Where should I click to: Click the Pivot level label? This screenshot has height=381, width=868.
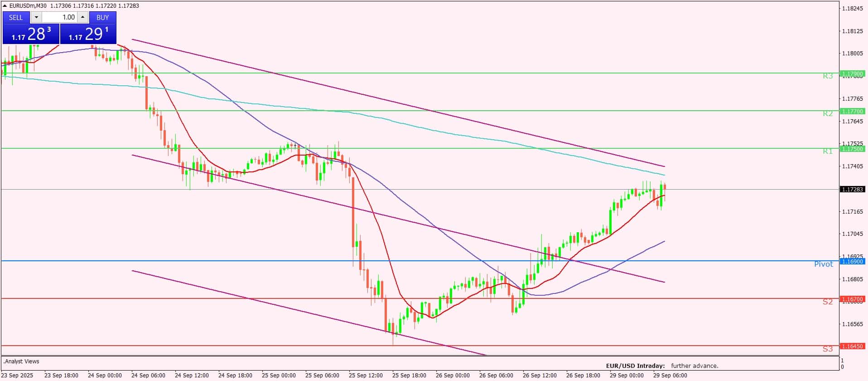click(824, 264)
